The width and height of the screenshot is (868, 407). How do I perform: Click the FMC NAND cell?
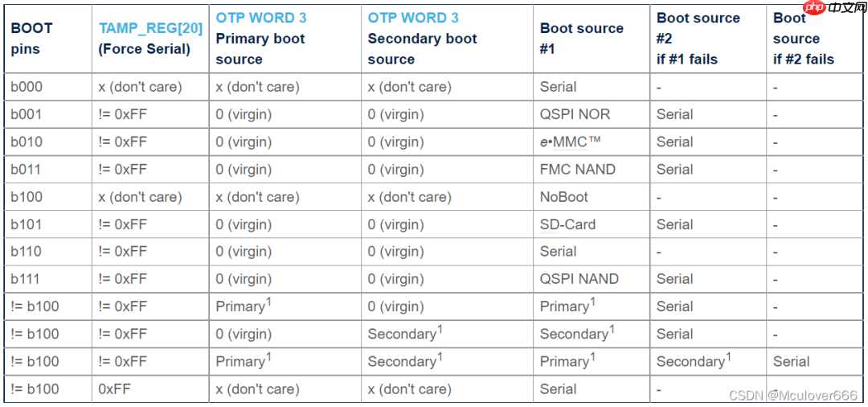[x=577, y=169]
